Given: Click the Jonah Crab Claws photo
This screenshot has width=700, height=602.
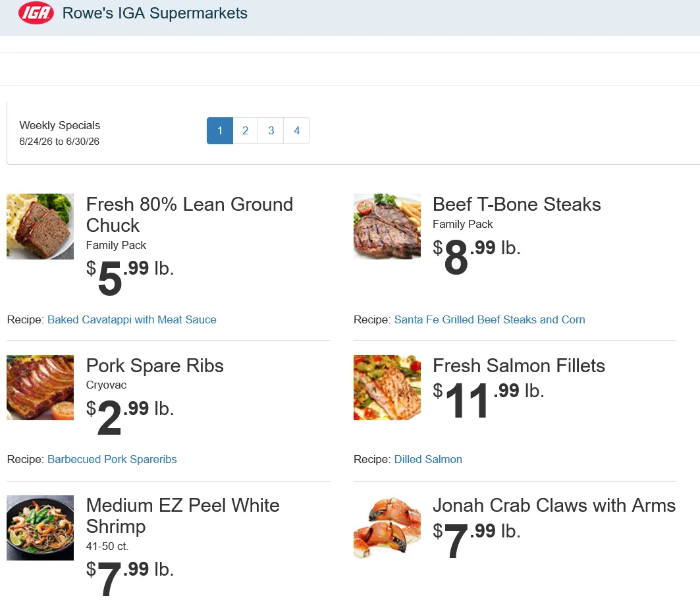Looking at the screenshot, I should 387,528.
